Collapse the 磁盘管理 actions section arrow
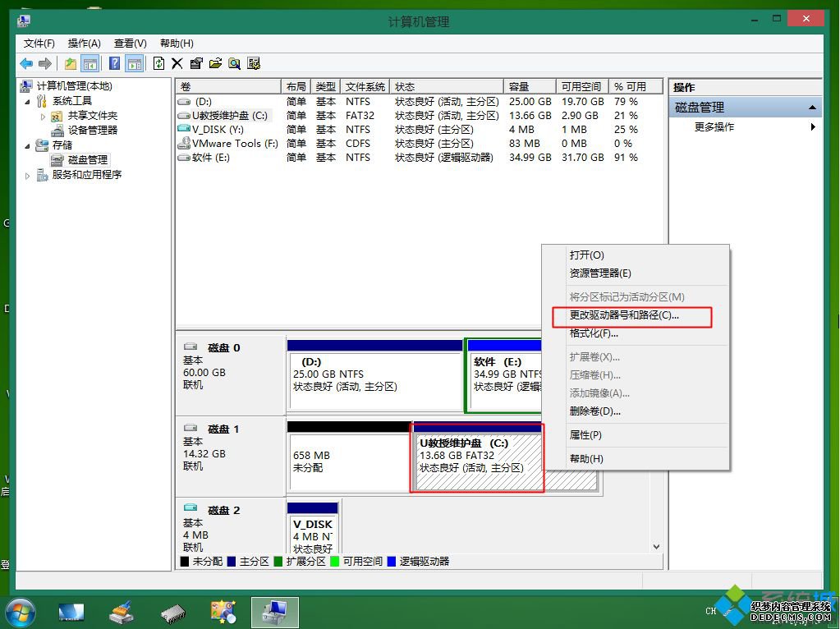The image size is (840, 629). point(812,108)
